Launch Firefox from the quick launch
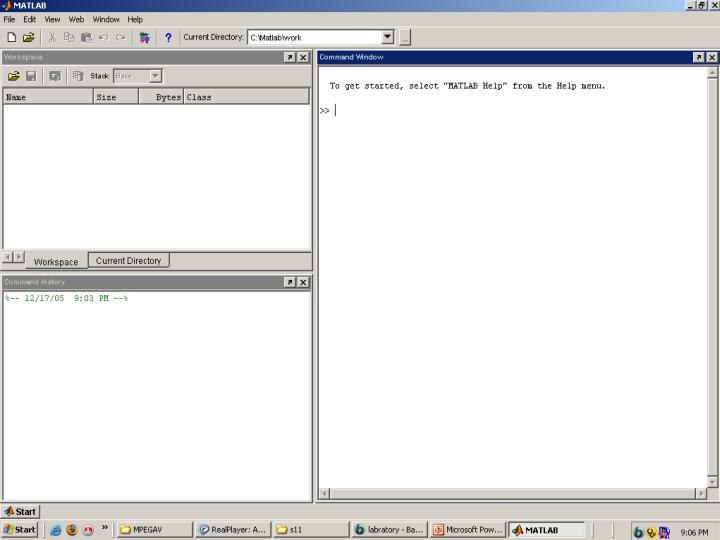The image size is (720, 540). [72, 530]
